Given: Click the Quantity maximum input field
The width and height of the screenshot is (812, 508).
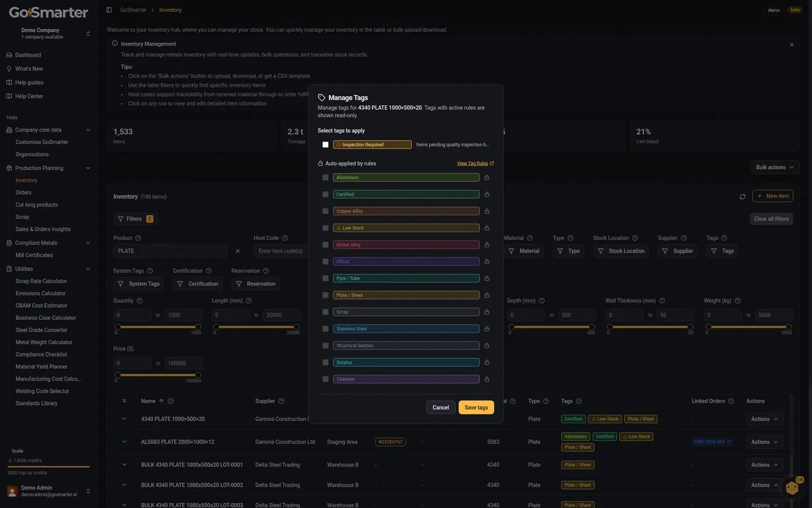Looking at the screenshot, I should pos(182,315).
